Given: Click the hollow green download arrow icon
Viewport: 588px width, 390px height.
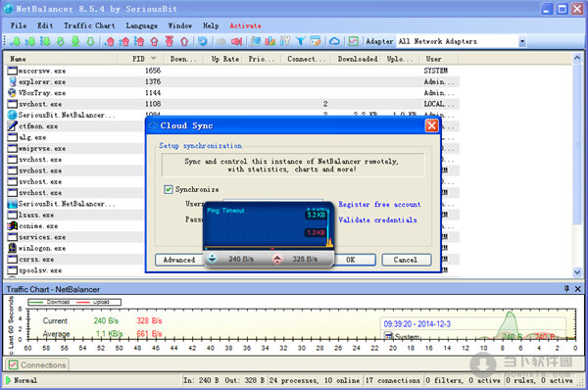Looking at the screenshot, I should (x=90, y=41).
